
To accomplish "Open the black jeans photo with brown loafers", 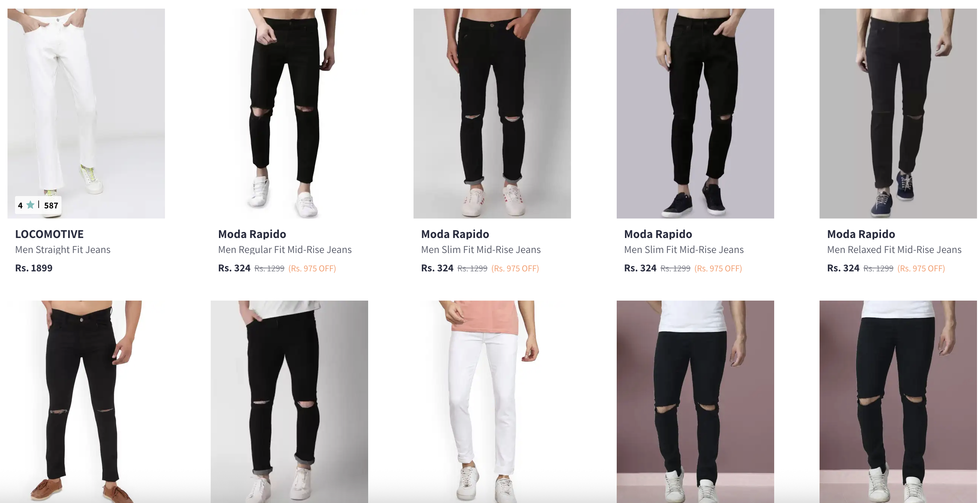I will point(86,402).
